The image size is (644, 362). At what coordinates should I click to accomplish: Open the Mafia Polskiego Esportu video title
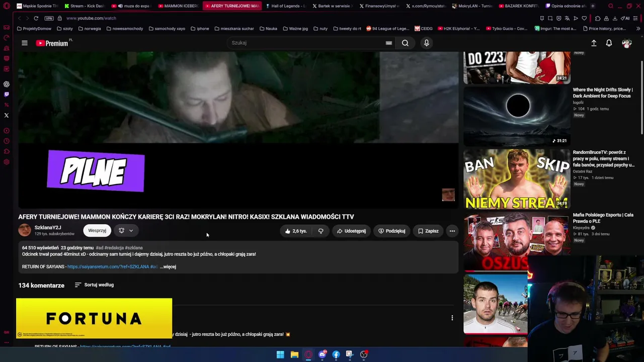click(603, 218)
